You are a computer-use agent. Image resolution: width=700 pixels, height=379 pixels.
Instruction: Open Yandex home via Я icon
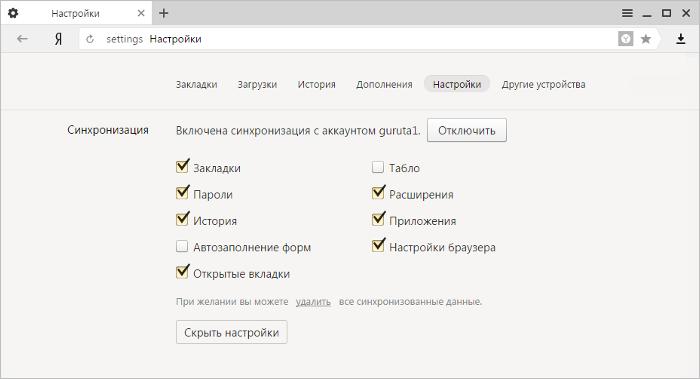pyautogui.click(x=58, y=39)
